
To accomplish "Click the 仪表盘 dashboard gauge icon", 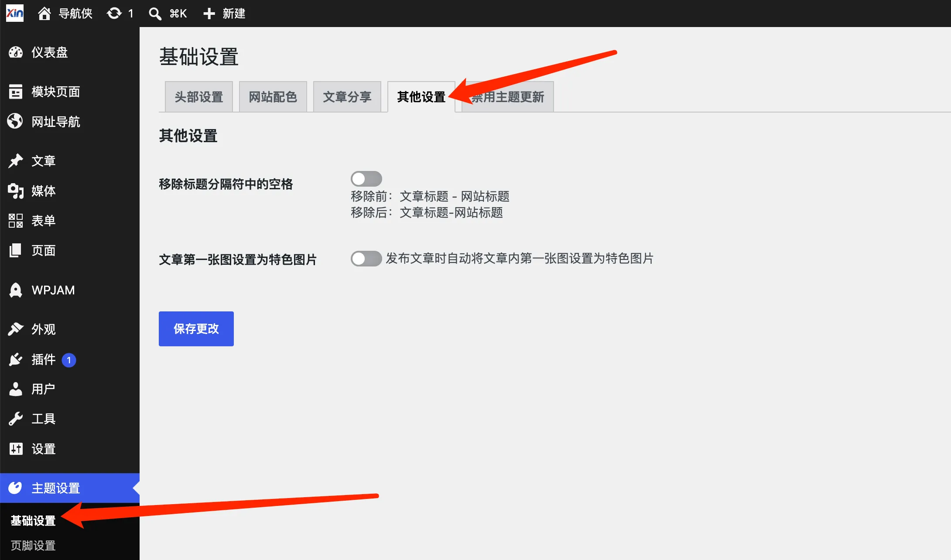I will pos(16,52).
